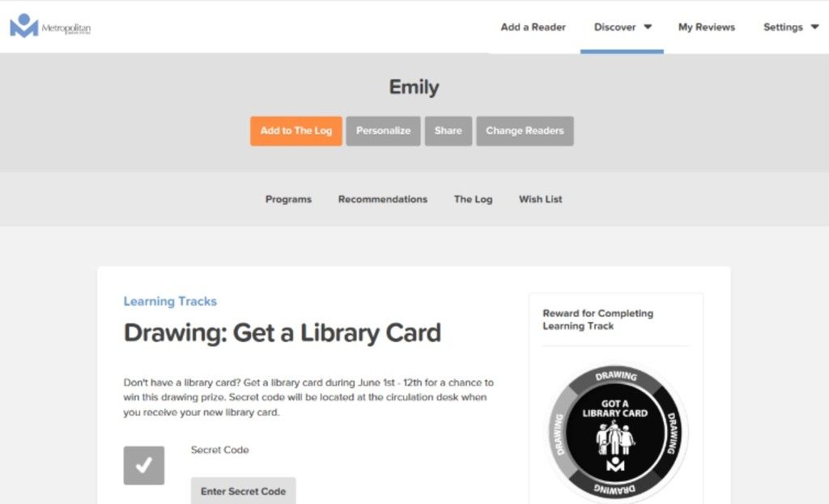The image size is (829, 504).
Task: Click the Metropolitan library logo
Action: [50, 26]
